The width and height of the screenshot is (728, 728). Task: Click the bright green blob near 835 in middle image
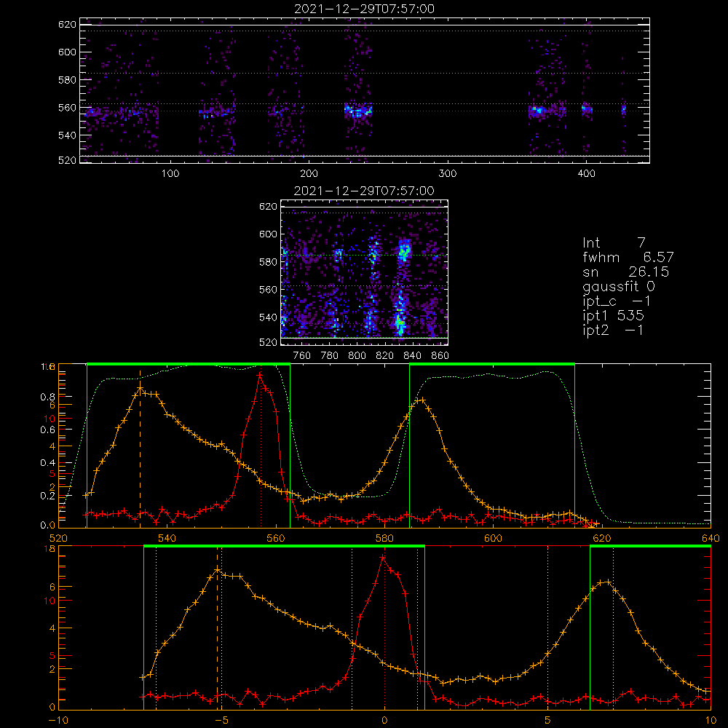(x=405, y=250)
